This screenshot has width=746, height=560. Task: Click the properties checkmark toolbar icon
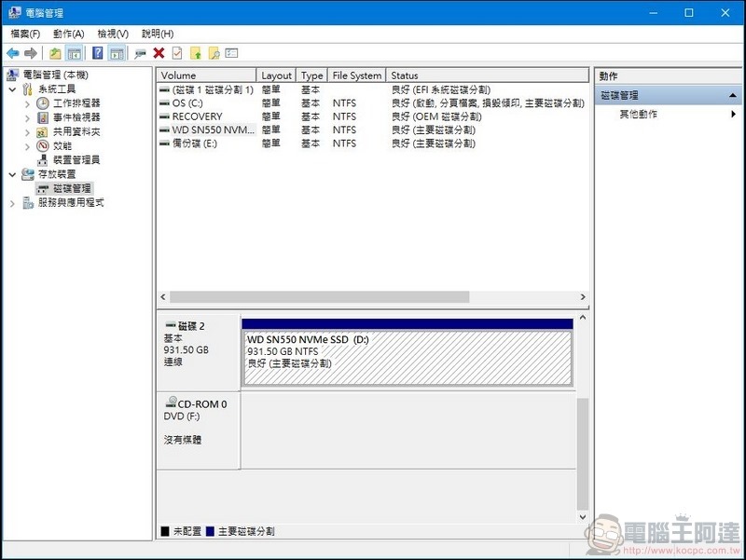(x=176, y=53)
